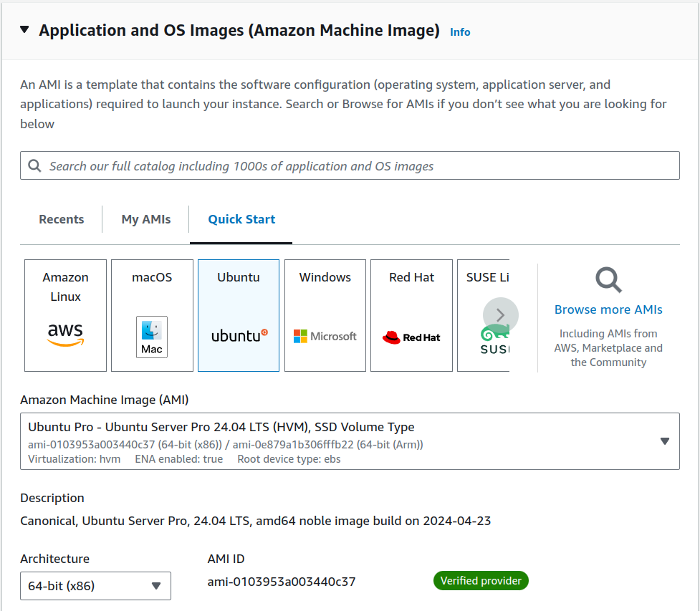Open the Info link beside section title

click(460, 32)
